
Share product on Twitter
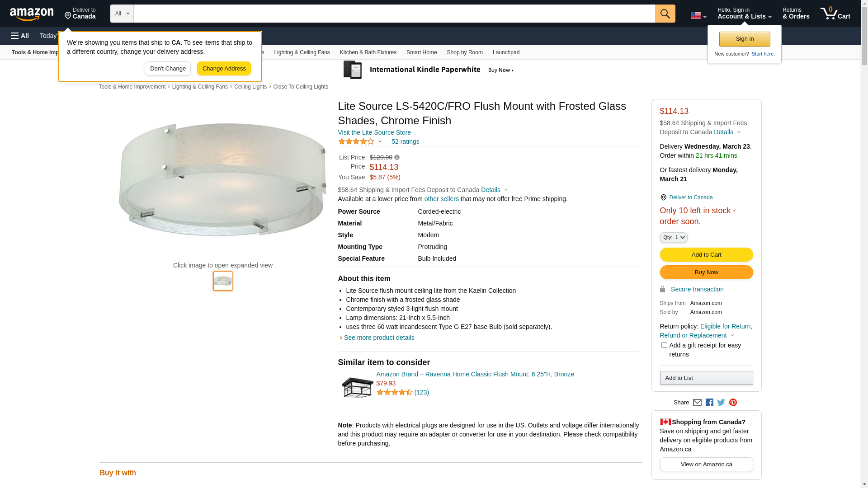721,403
